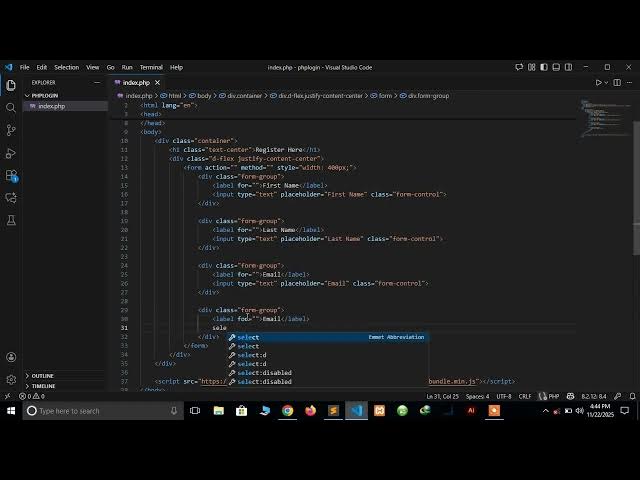Image resolution: width=640 pixels, height=480 pixels.
Task: Open the Edit menu
Action: click(42, 67)
